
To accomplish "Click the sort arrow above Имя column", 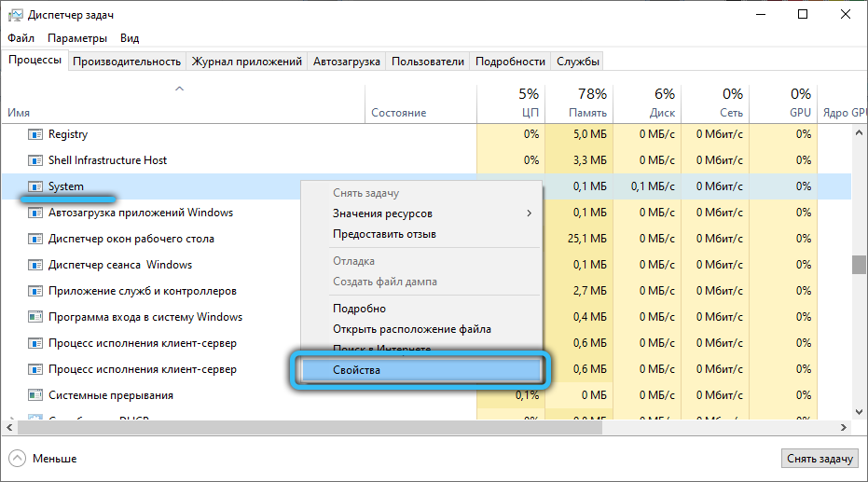I will pos(180,89).
